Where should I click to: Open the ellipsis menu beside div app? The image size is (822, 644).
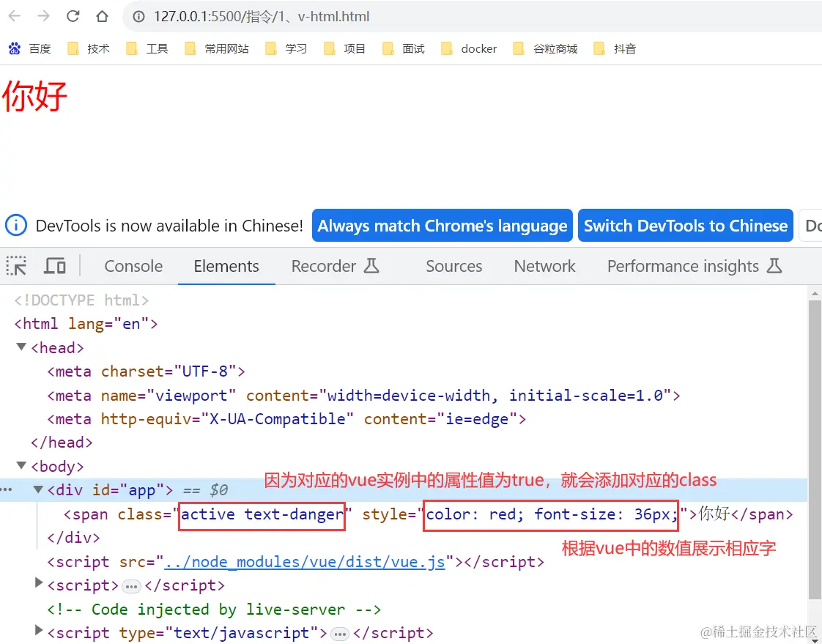tap(7, 489)
